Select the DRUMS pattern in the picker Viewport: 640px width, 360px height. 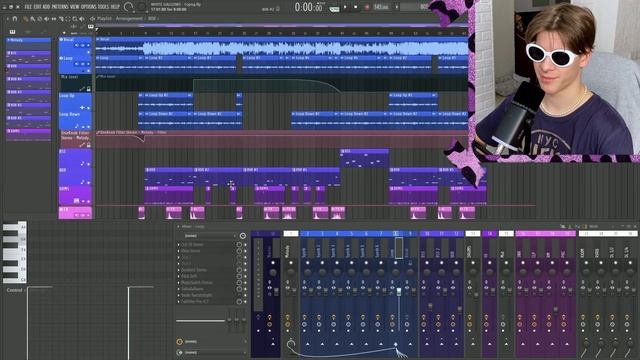coord(29,131)
